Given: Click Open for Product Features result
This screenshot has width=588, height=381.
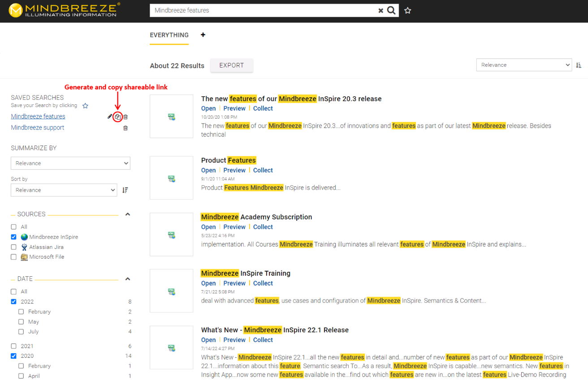Looking at the screenshot, I should pos(208,170).
